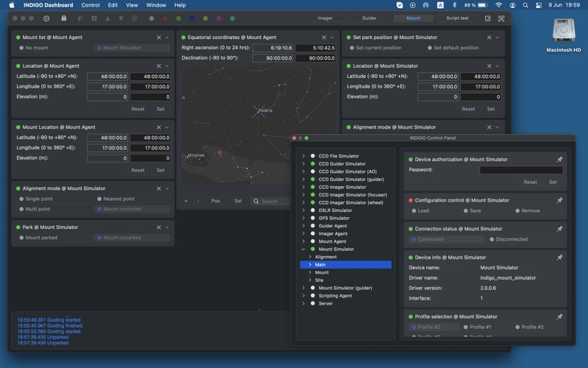The height and width of the screenshot is (368, 588).
Task: Expand the Alignment group under Mount Simulator
Action: [x=310, y=257]
